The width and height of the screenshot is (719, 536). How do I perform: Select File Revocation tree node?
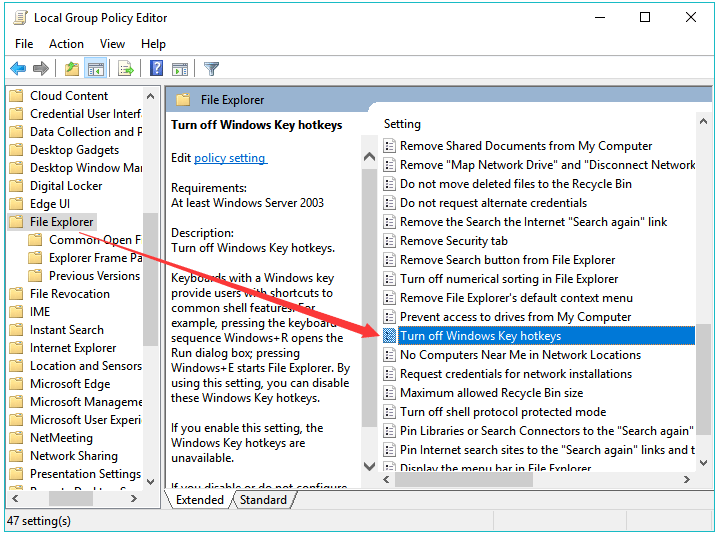[70, 294]
